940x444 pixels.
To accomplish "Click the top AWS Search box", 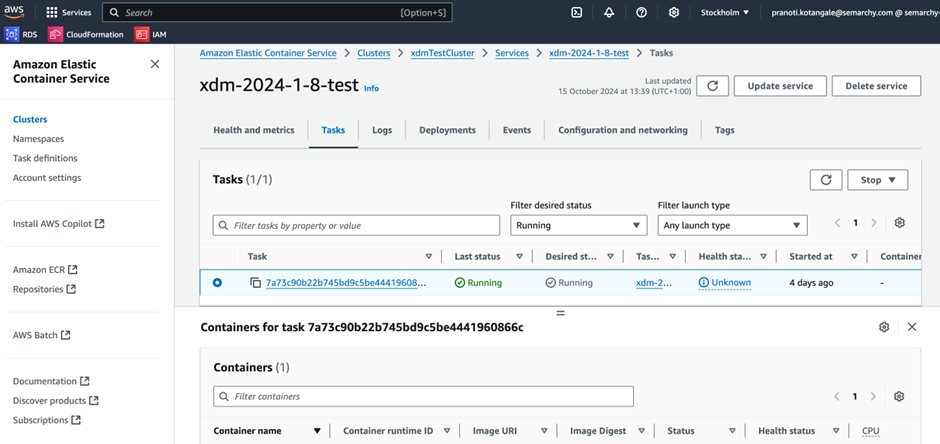I will (x=277, y=13).
